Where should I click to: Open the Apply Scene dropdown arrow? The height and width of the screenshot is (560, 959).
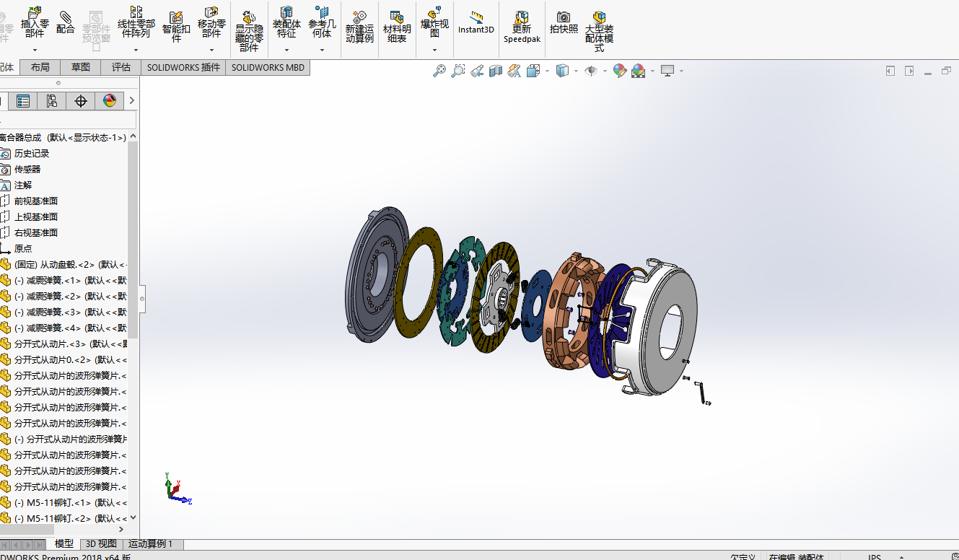point(652,71)
